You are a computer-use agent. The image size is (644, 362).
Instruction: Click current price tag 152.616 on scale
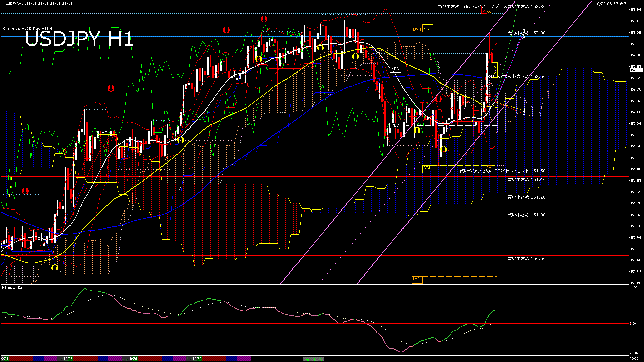pyautogui.click(x=636, y=70)
